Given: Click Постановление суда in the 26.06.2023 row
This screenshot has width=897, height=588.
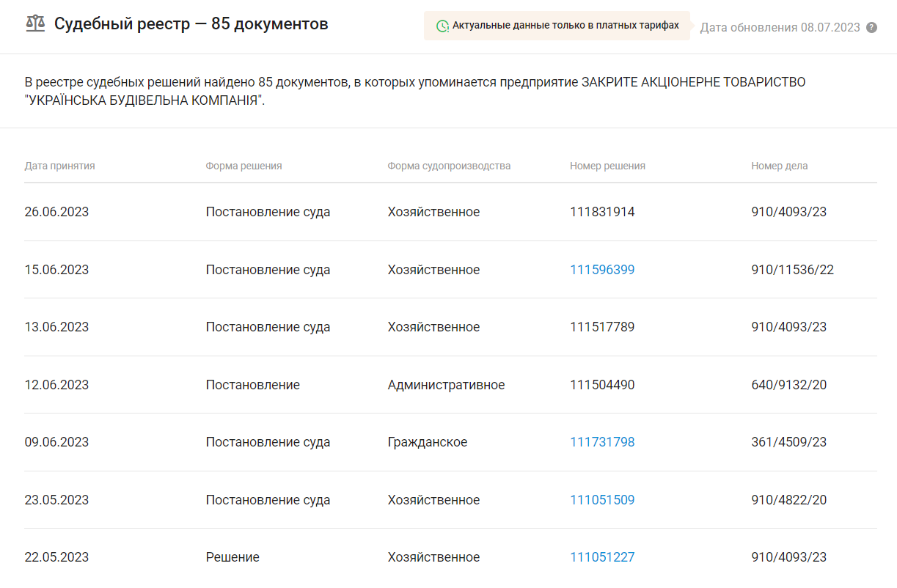Looking at the screenshot, I should point(268,212).
